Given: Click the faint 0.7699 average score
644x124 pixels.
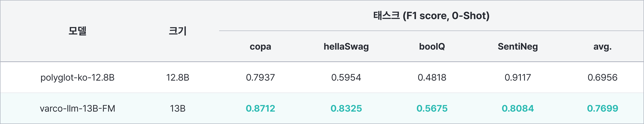Looking at the screenshot, I should 602,108.
